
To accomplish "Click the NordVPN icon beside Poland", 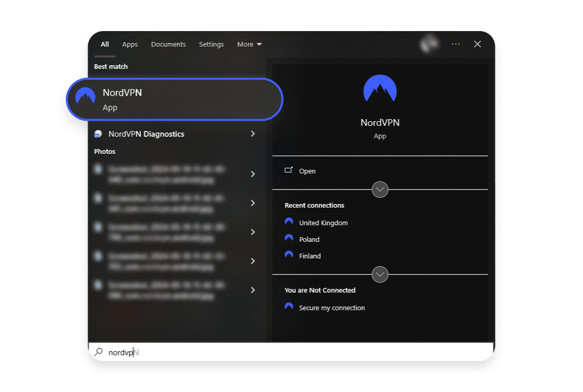I will point(289,238).
